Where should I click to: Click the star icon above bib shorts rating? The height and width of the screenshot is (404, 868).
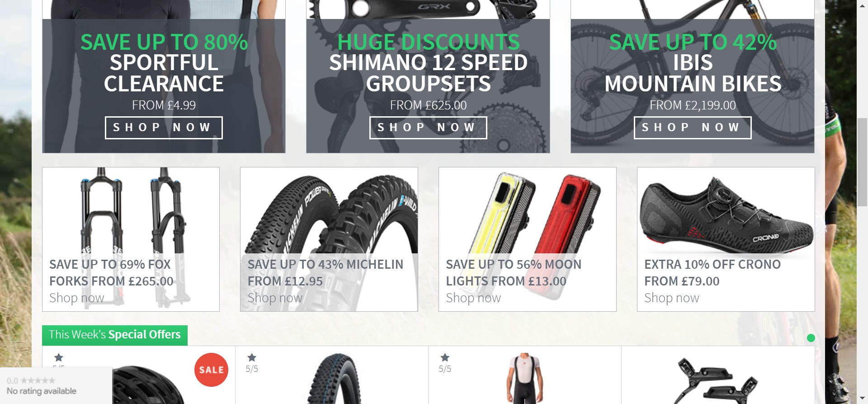pos(445,357)
